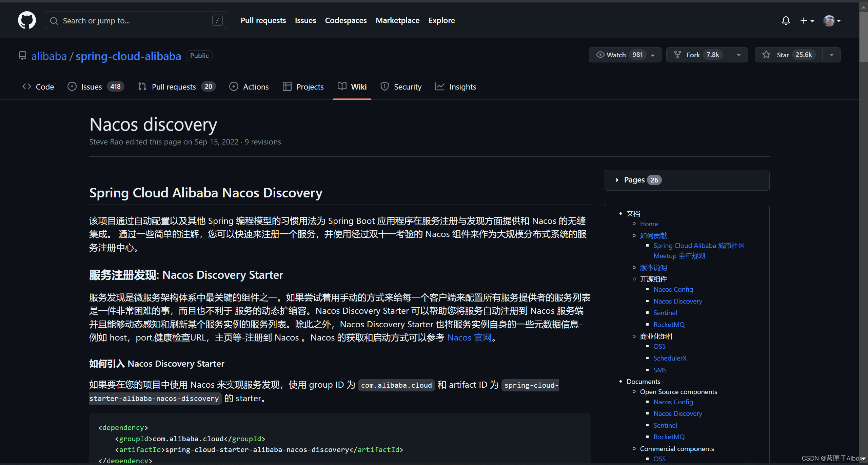Switch to the Code tab
This screenshot has width=868, height=465.
coord(38,87)
